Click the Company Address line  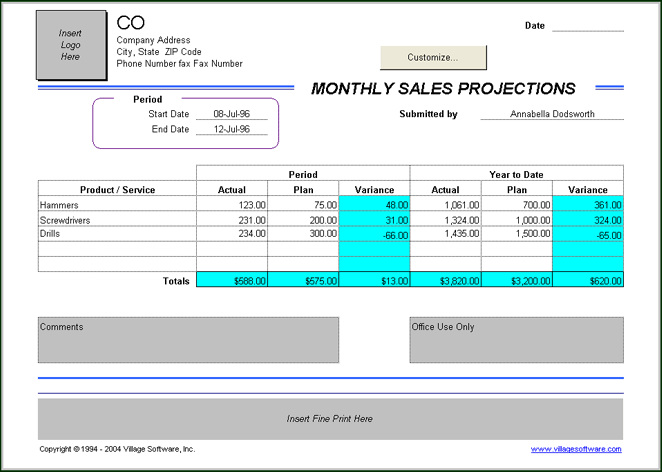[x=153, y=40]
